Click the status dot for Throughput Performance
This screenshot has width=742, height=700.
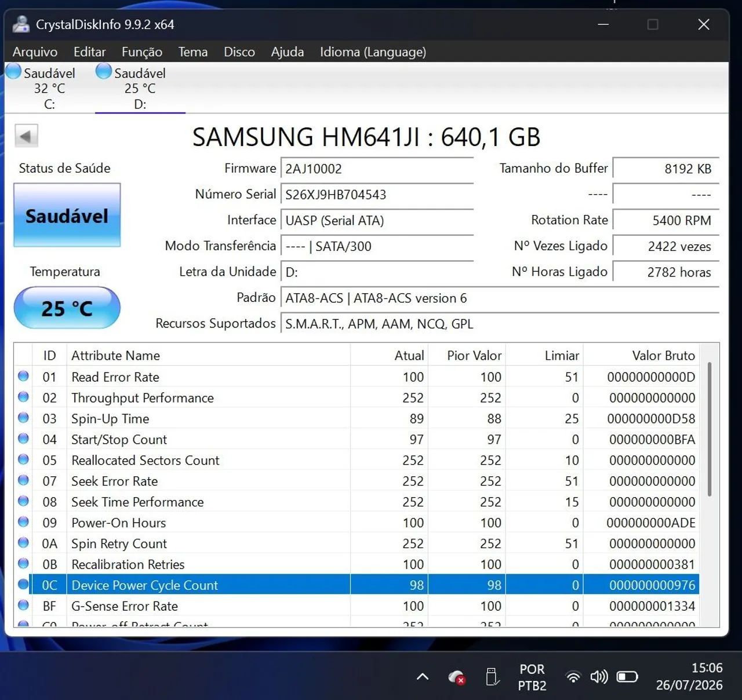click(23, 397)
